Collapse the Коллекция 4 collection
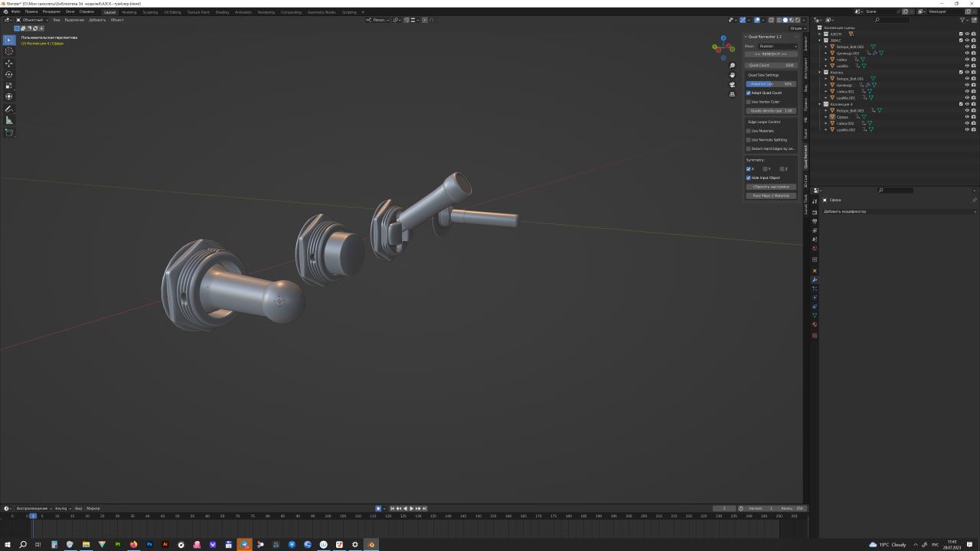The height and width of the screenshot is (551, 980). tap(820, 104)
